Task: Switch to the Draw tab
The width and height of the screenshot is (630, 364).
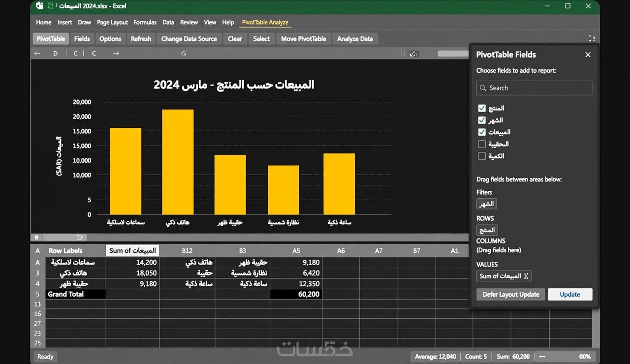Action: pyautogui.click(x=85, y=22)
